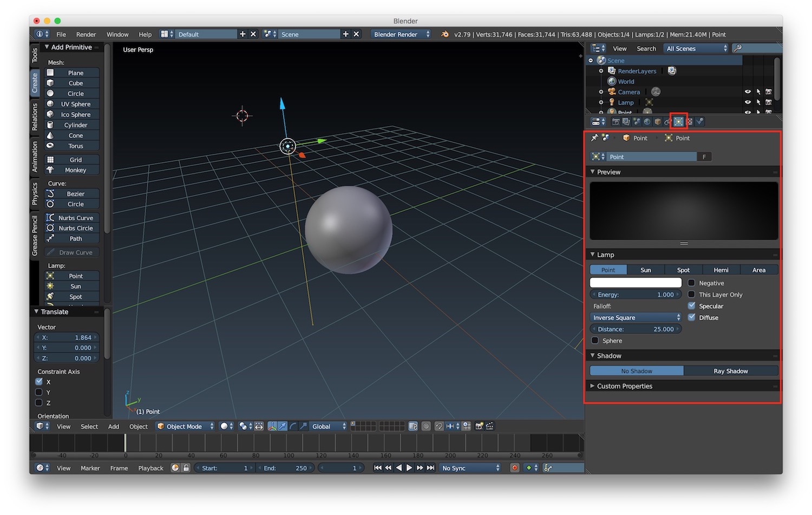Viewport: 812px width, 515px height.
Task: Open the Render menu
Action: (86, 34)
